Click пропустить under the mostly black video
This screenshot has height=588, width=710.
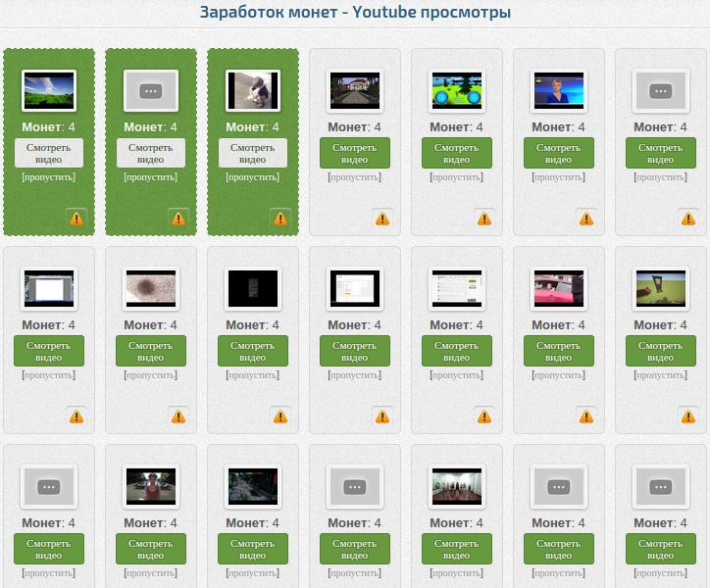pyautogui.click(x=253, y=374)
